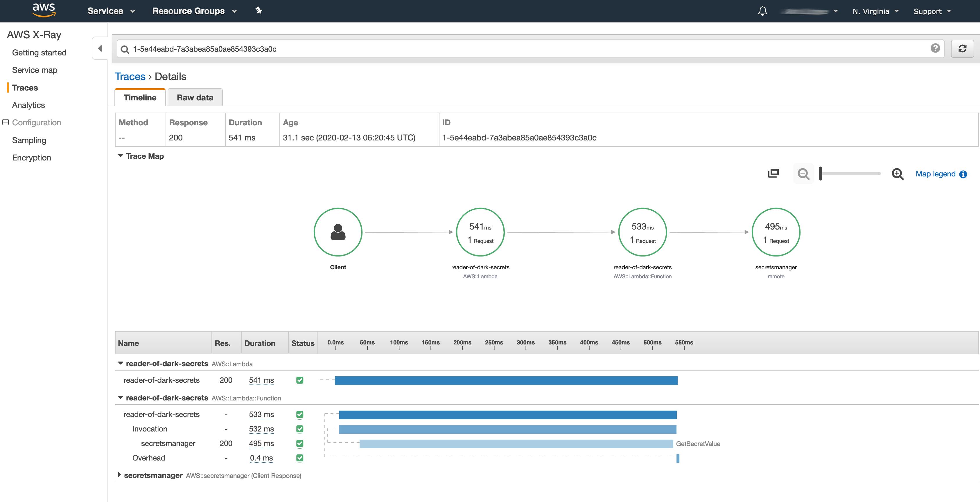Click the Overhead timeline bar

click(x=678, y=458)
